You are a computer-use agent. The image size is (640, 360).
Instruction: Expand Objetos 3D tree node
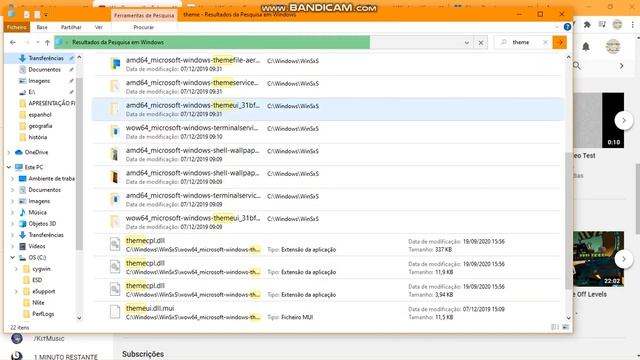(x=12, y=224)
